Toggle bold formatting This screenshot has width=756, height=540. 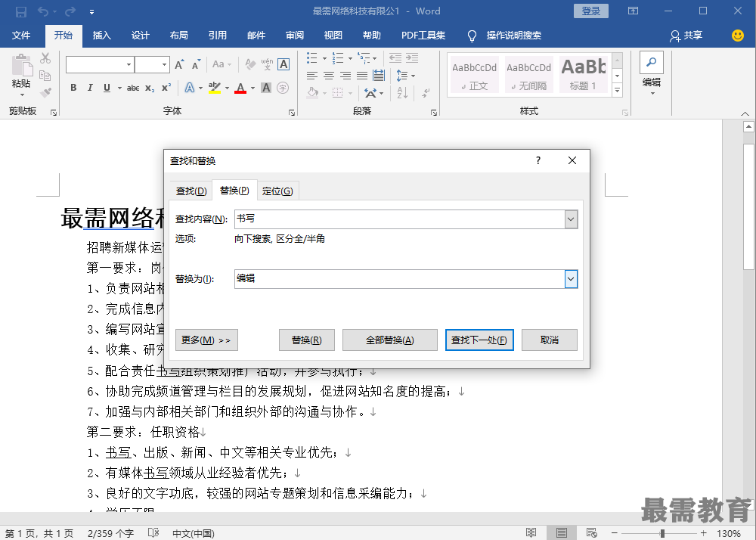point(73,88)
